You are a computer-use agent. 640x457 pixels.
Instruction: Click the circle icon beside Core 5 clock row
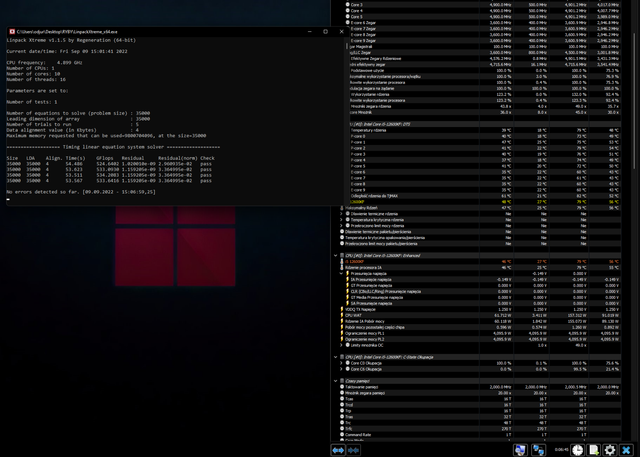[x=348, y=17]
